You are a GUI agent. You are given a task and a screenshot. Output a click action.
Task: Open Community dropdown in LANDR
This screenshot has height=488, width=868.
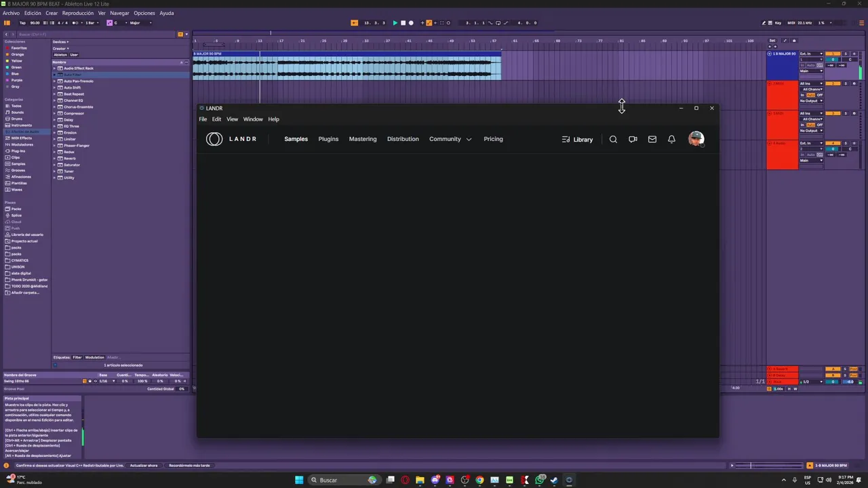click(450, 139)
